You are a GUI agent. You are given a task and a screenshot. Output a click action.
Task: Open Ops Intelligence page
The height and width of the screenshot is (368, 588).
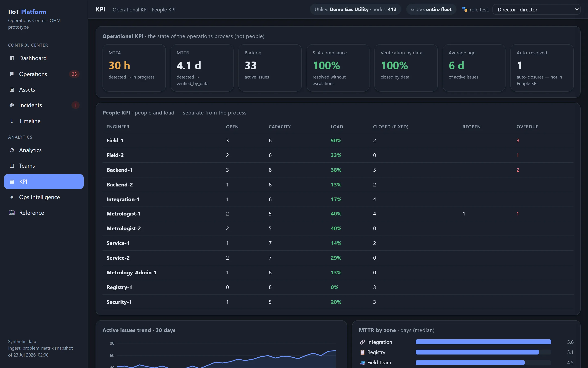pos(44,197)
